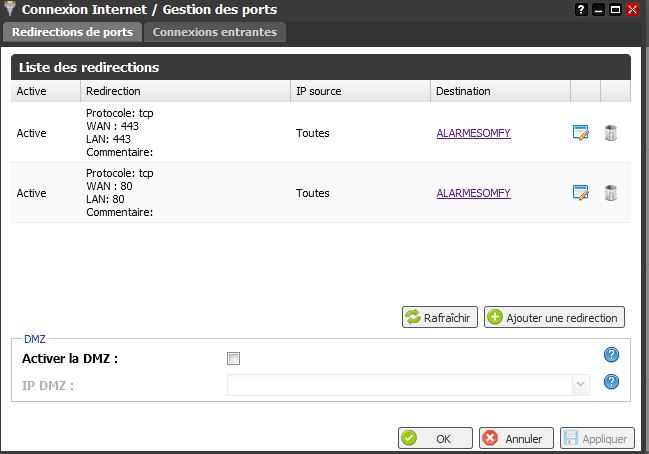Viewport: 649px width, 454px height.
Task: Click help icon next to Activer la DMZ
Action: pos(612,356)
